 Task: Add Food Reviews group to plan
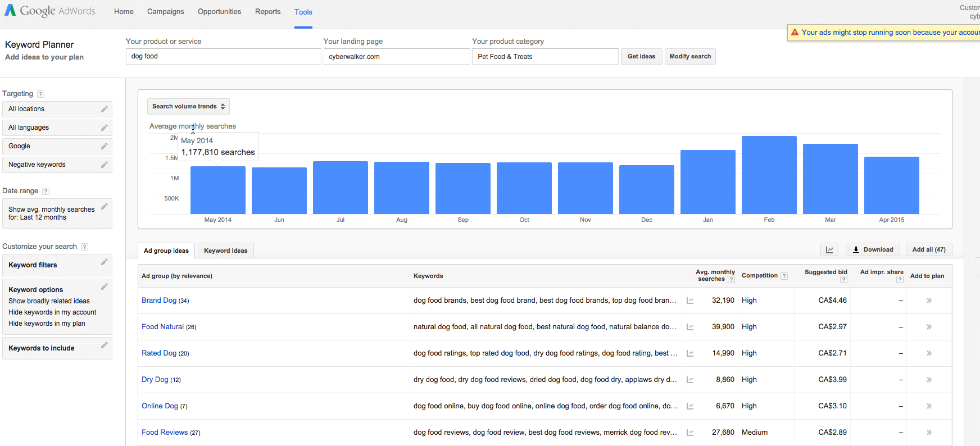[x=929, y=433]
